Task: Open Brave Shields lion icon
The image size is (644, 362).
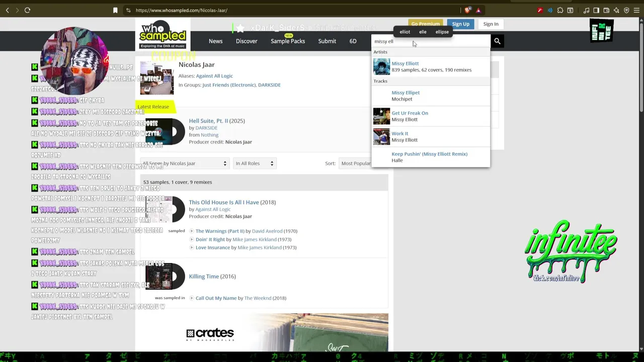Action: click(468, 10)
